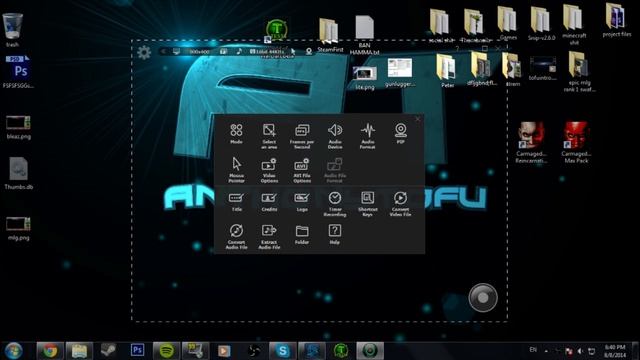Screen dimensions: 640x360
Task: Select the trash recycle bin icon
Action: click(12, 30)
